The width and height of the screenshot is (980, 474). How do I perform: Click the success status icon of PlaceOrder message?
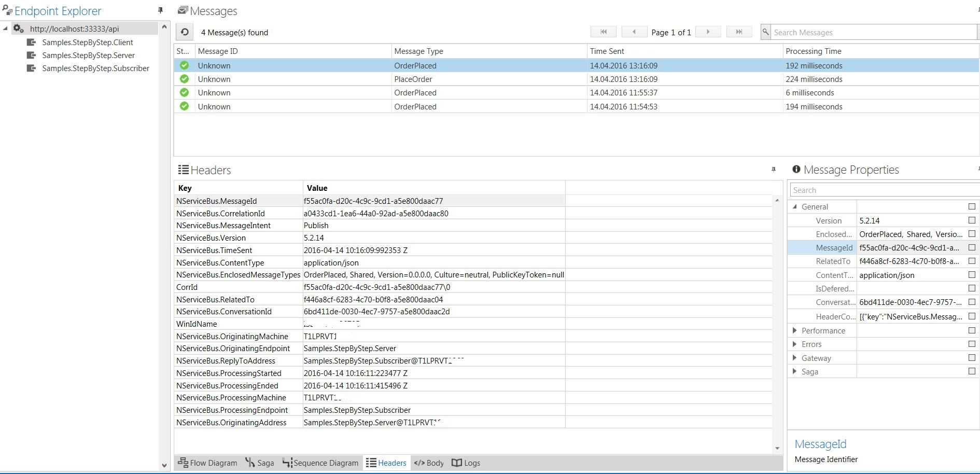pos(184,79)
